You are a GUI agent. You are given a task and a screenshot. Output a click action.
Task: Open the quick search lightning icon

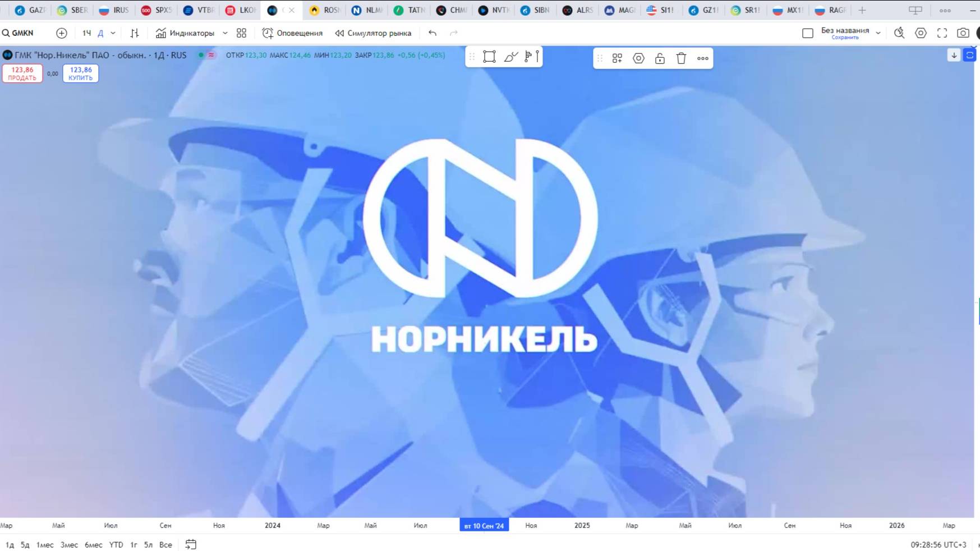pos(899,33)
